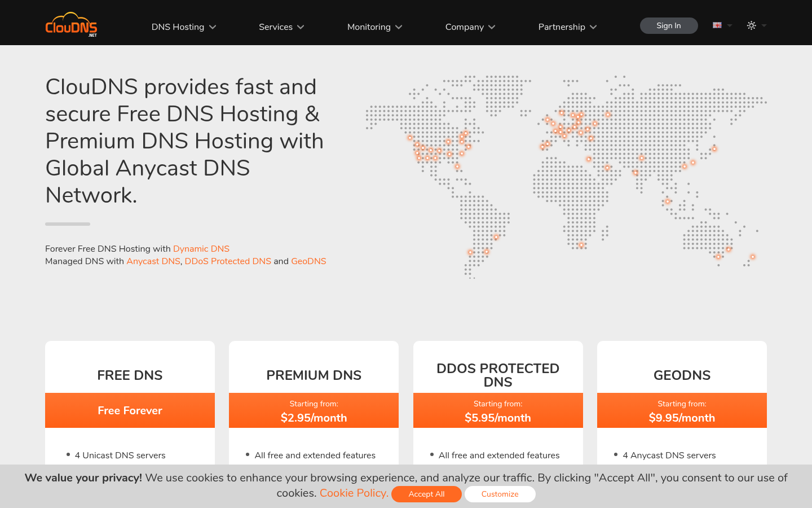The width and height of the screenshot is (812, 508).
Task: Expand the arrow next to theme icon
Action: pos(764,25)
